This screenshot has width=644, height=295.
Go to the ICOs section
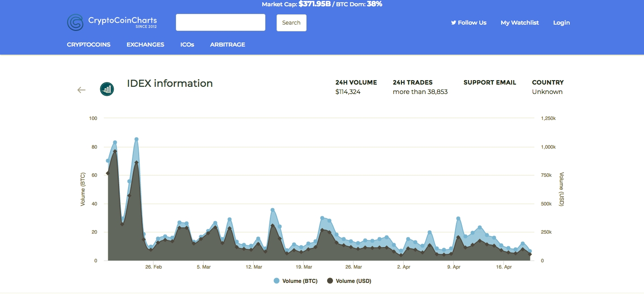click(187, 44)
